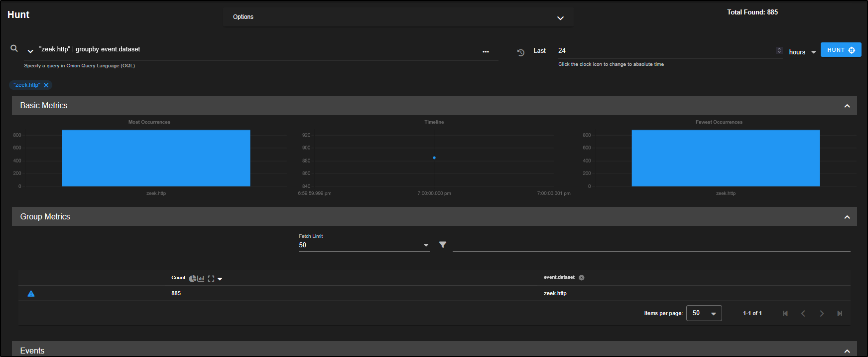868x357 pixels.
Task: Maximize the Count chart view
Action: click(211, 279)
